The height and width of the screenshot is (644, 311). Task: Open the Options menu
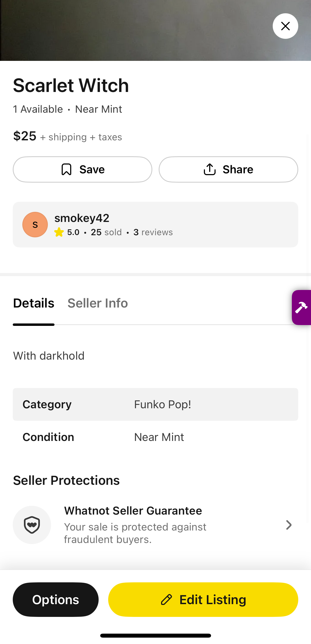point(56,600)
